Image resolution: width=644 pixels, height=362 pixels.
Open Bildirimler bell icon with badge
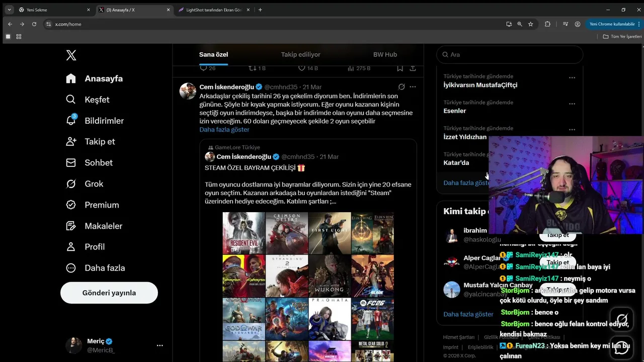pyautogui.click(x=71, y=120)
